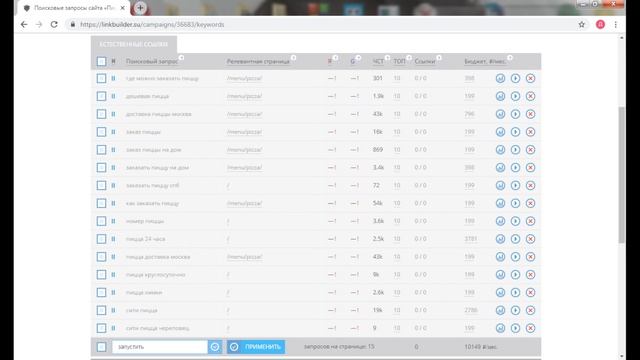The image size is (640, 360).
Task: Check the box for 'где можно заказать пиццу'
Action: point(101,78)
